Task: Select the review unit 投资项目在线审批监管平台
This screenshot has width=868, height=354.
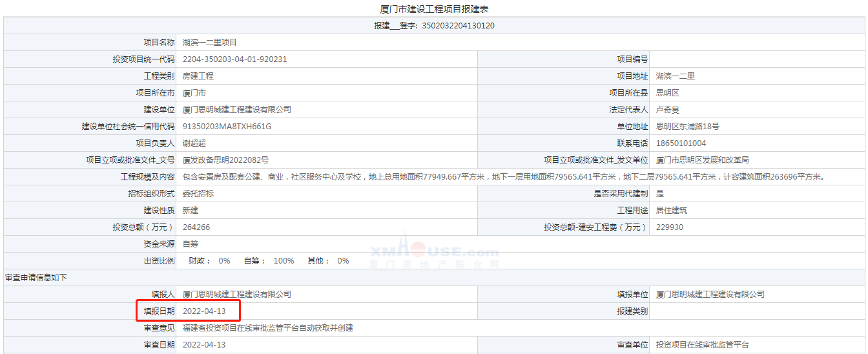Action: [703, 345]
